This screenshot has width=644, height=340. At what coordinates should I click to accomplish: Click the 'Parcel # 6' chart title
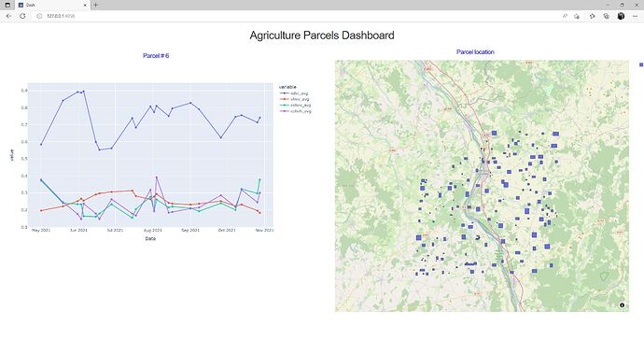(x=156, y=55)
